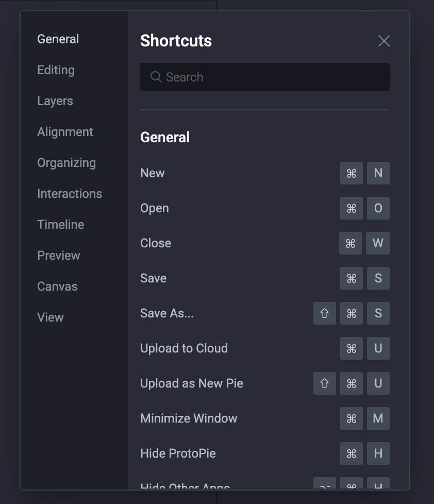The height and width of the screenshot is (504, 434).
Task: Click the N key badge for New
Action: [378, 173]
